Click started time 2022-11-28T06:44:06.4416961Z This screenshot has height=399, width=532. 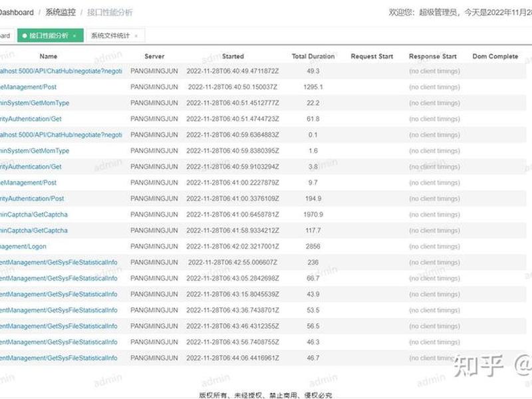(x=233, y=358)
